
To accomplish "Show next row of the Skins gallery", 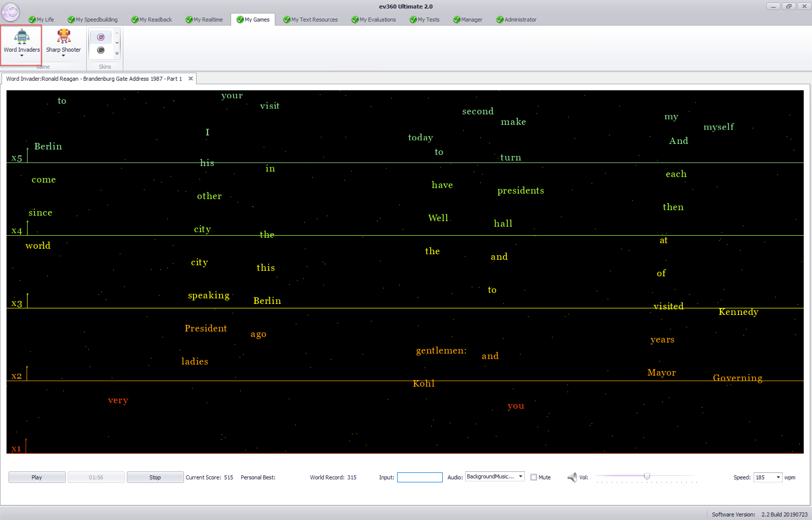I will (x=117, y=43).
